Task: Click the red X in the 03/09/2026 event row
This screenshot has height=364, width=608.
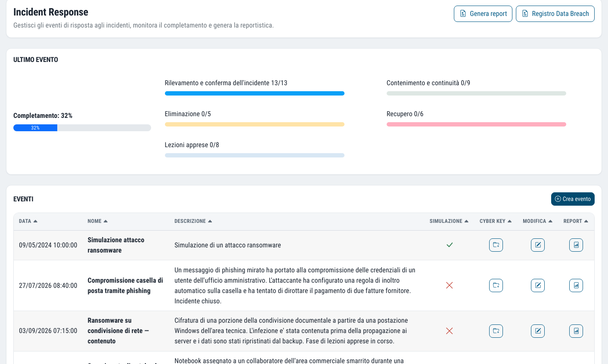Action: click(x=450, y=331)
